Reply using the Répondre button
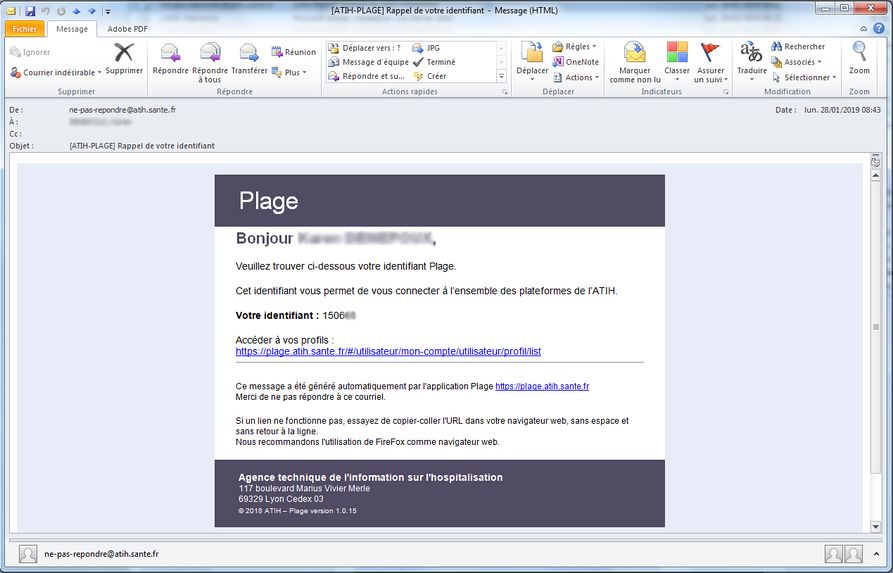 170,59
